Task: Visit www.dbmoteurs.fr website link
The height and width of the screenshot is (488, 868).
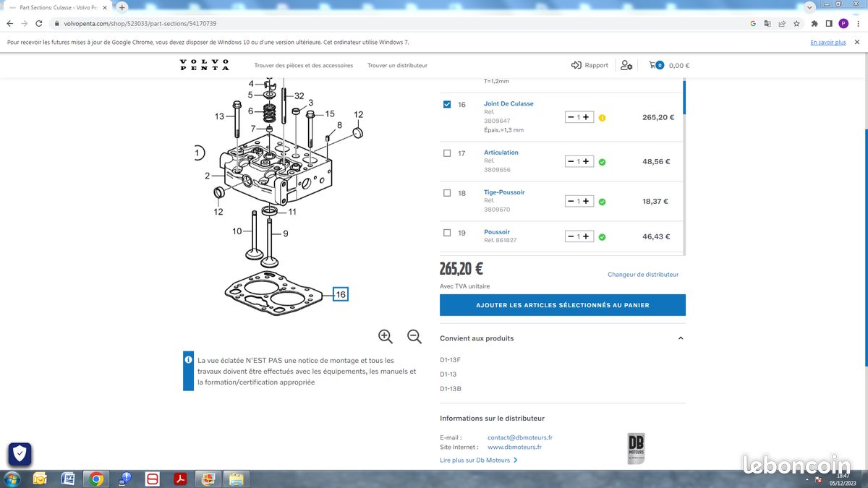Action: click(515, 448)
